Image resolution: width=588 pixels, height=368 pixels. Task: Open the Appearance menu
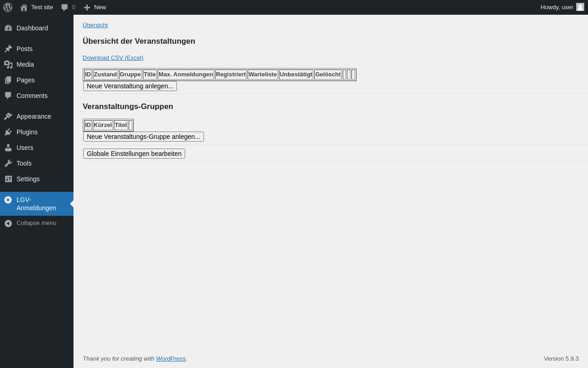(37, 116)
